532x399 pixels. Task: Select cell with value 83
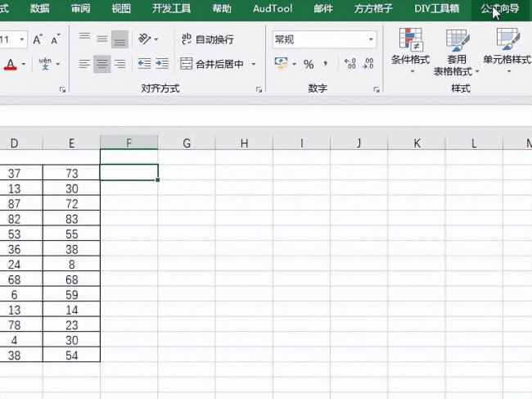(71, 219)
